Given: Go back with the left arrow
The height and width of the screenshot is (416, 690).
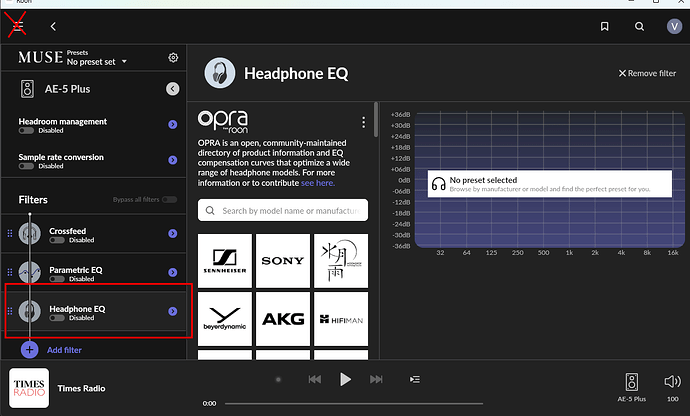Looking at the screenshot, I should 53,26.
